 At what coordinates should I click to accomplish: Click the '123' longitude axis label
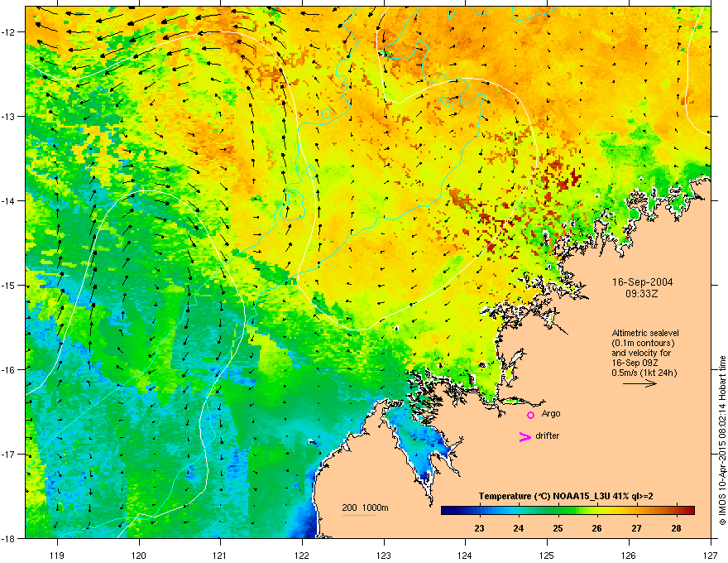[x=384, y=556]
